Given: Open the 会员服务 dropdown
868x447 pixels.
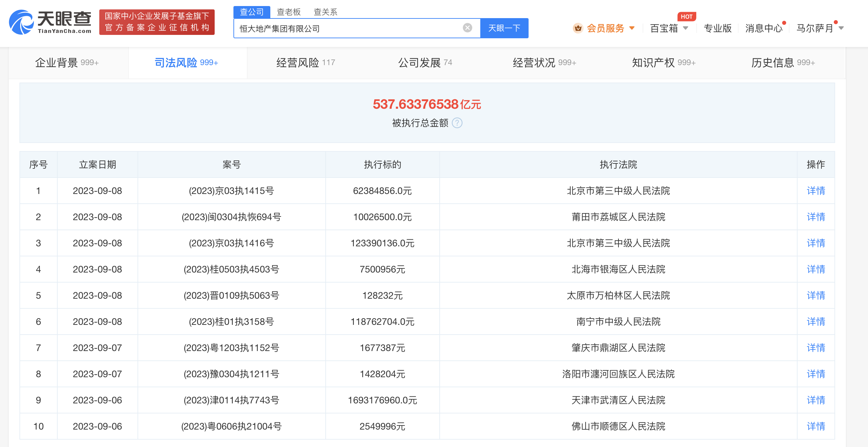Looking at the screenshot, I should [x=610, y=28].
